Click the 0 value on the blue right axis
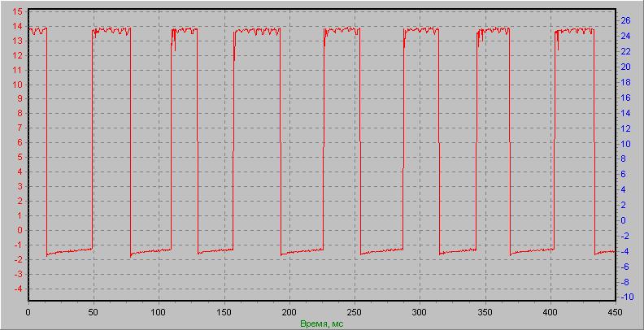 pos(623,220)
